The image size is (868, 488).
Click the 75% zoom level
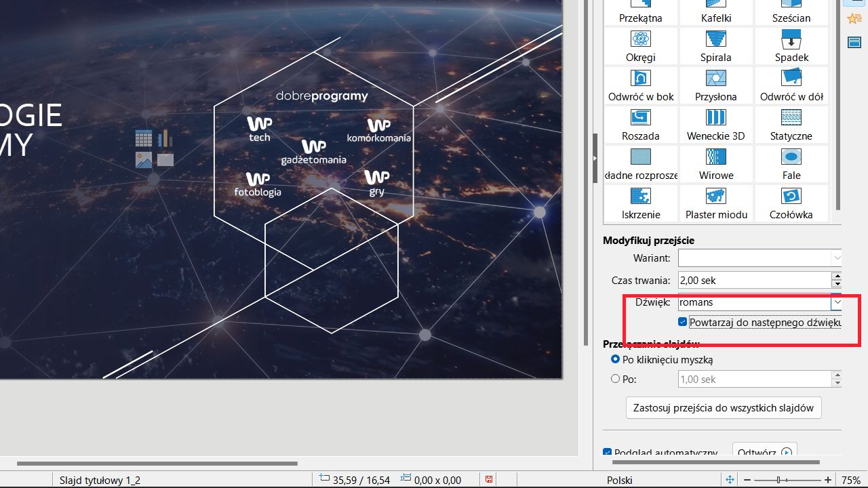click(x=852, y=480)
